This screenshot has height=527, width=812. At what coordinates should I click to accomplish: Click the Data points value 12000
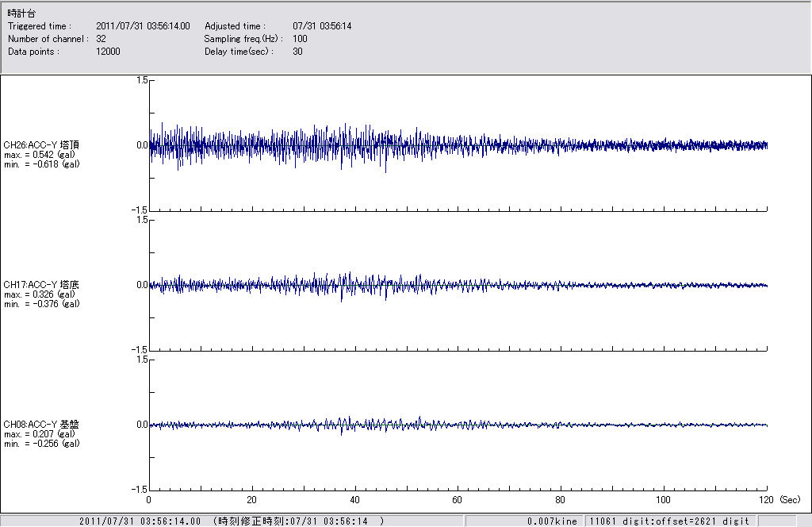(108, 52)
